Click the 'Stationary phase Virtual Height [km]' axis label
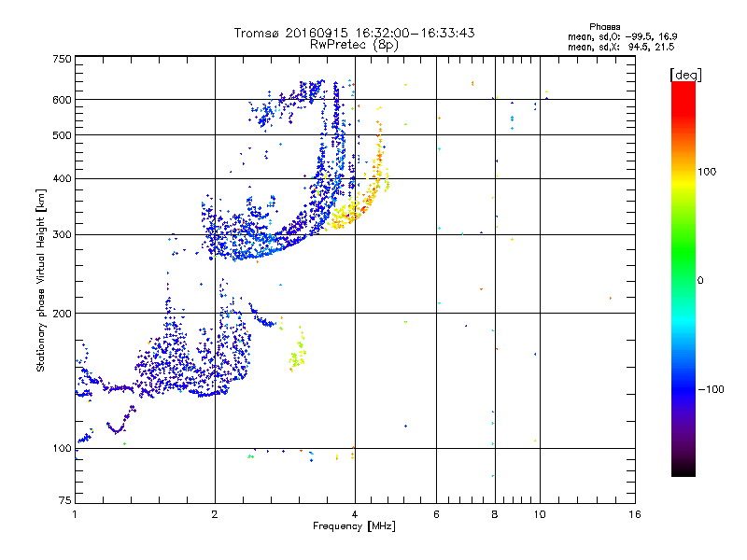Viewport: 747px width, 560px height. (41, 281)
